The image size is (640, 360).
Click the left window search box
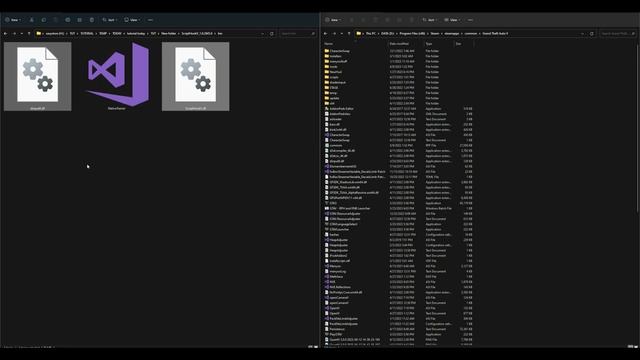pos(298,33)
